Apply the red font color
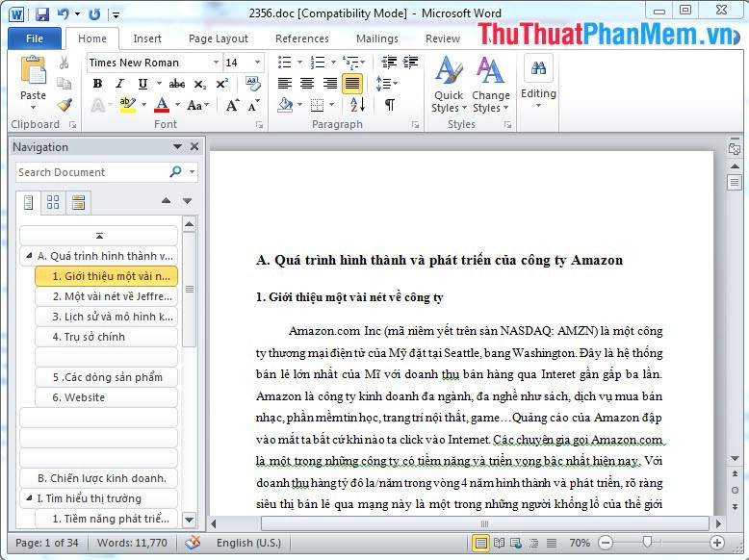The width and height of the screenshot is (749, 560). [162, 105]
